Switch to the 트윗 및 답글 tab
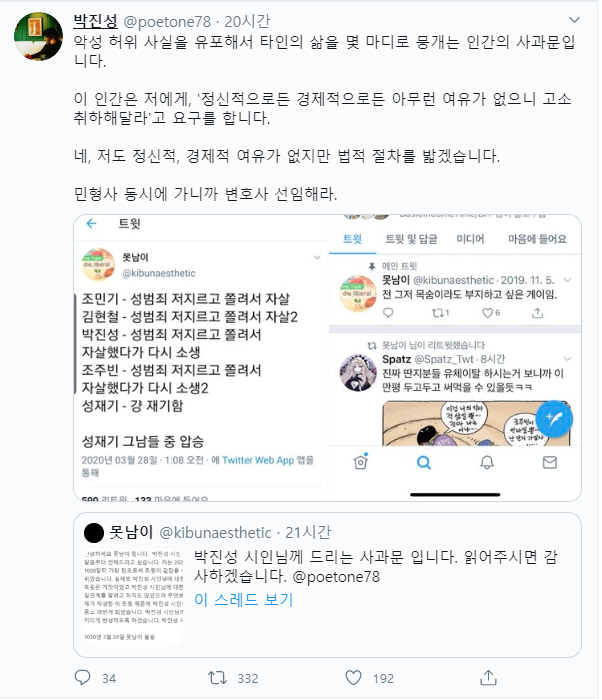 click(x=411, y=239)
